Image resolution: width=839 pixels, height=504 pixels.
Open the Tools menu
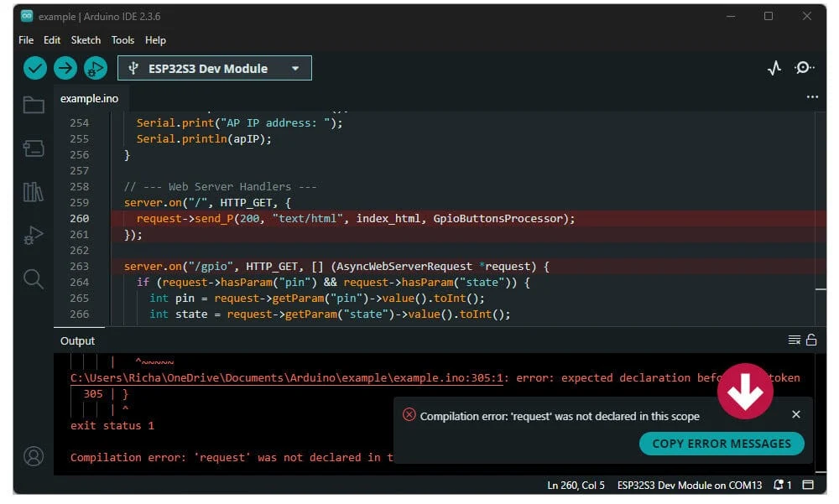click(122, 40)
